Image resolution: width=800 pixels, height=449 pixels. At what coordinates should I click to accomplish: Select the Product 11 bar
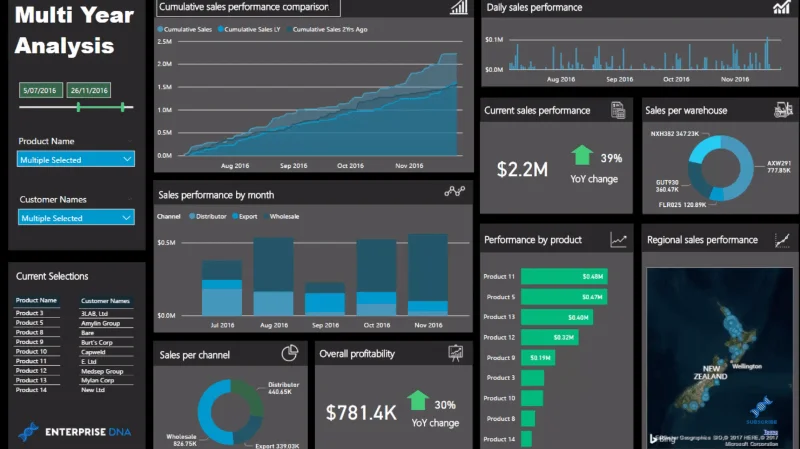564,277
